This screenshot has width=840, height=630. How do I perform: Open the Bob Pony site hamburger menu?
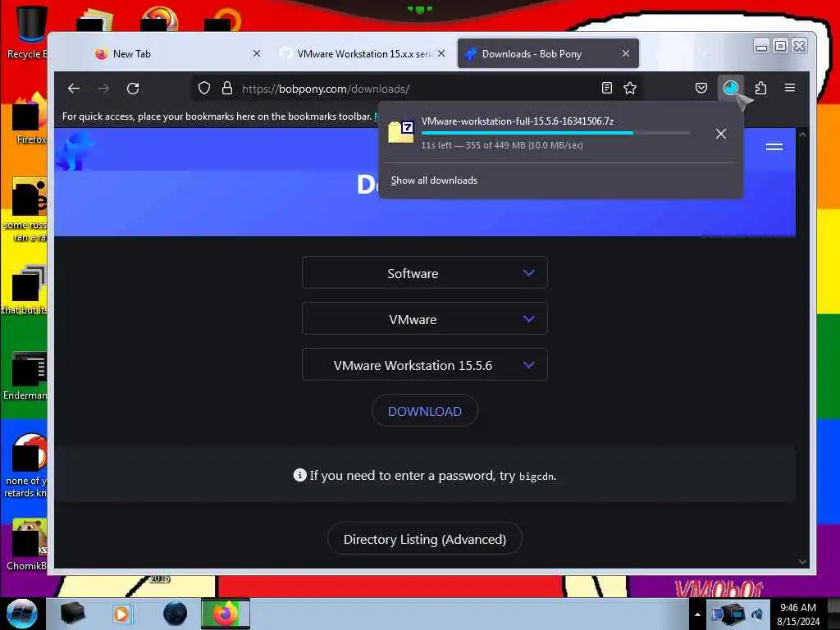coord(774,147)
